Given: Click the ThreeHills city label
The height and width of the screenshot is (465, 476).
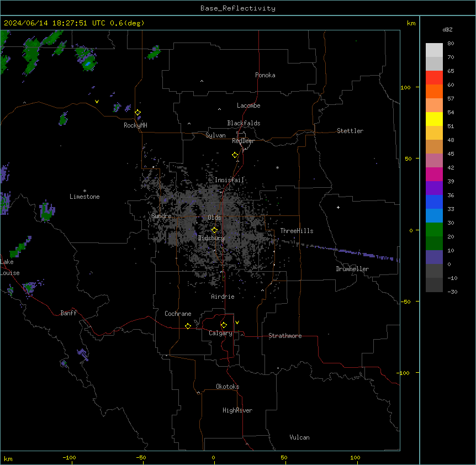Looking at the screenshot, I should point(297,231).
